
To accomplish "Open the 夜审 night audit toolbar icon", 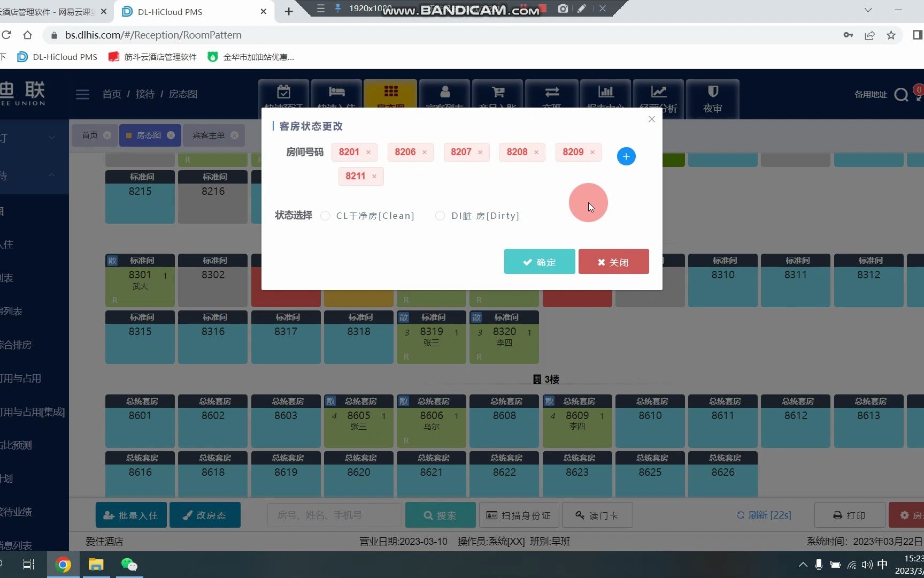I will (713, 98).
